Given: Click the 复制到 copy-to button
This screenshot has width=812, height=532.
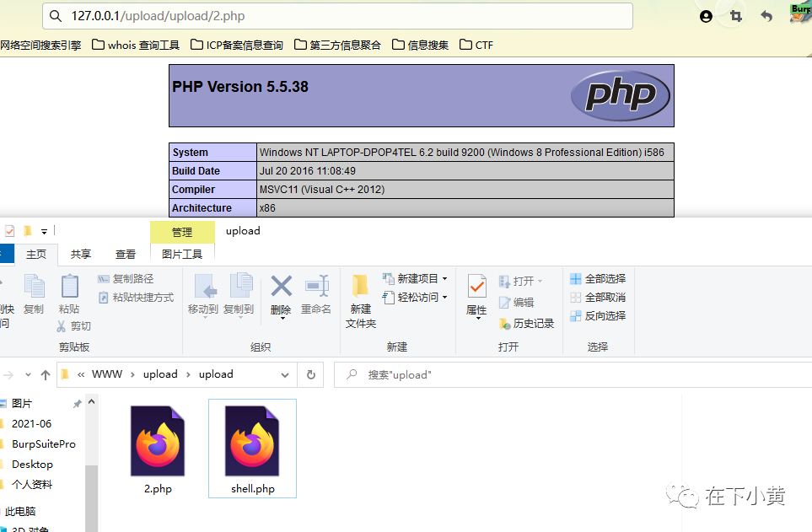Looking at the screenshot, I should point(239,294).
